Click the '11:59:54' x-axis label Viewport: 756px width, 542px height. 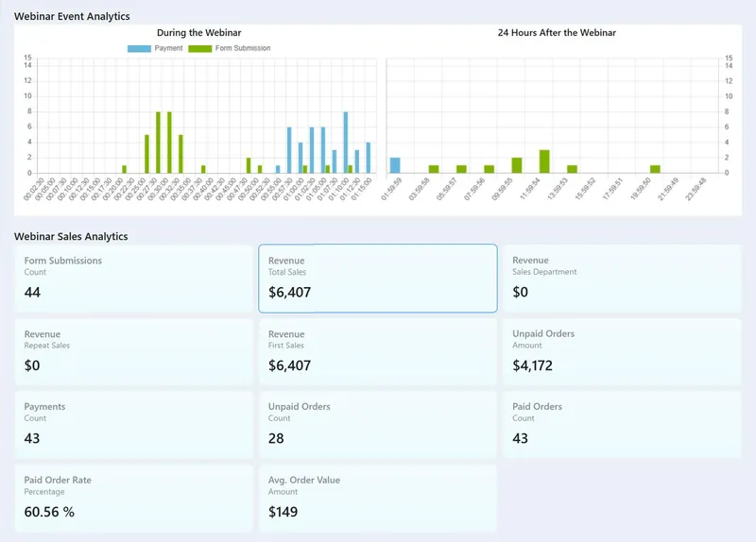[529, 189]
